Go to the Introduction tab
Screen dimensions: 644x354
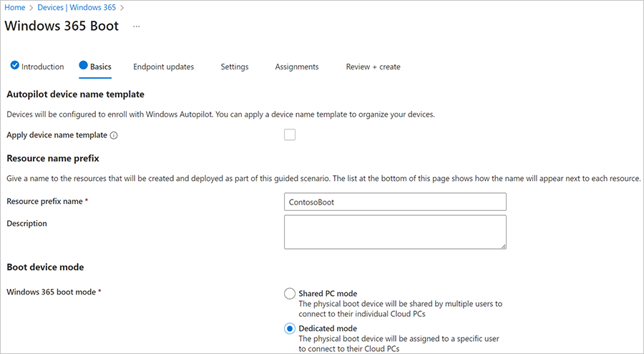coord(43,67)
